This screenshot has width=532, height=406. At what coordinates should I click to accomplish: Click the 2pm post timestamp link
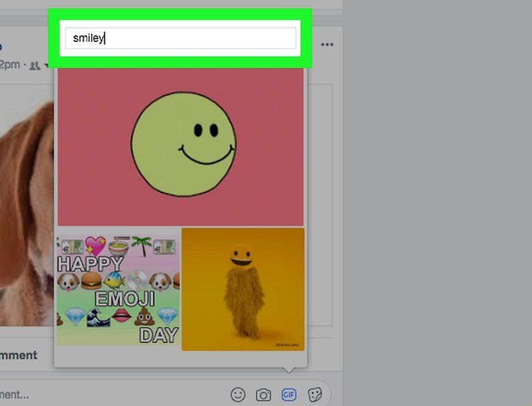pos(10,65)
